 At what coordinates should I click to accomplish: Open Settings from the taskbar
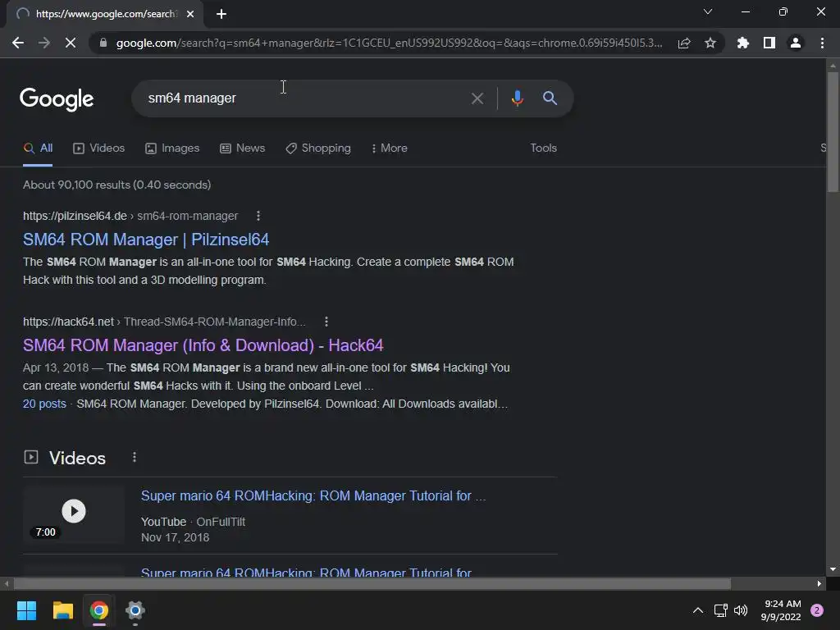click(135, 610)
